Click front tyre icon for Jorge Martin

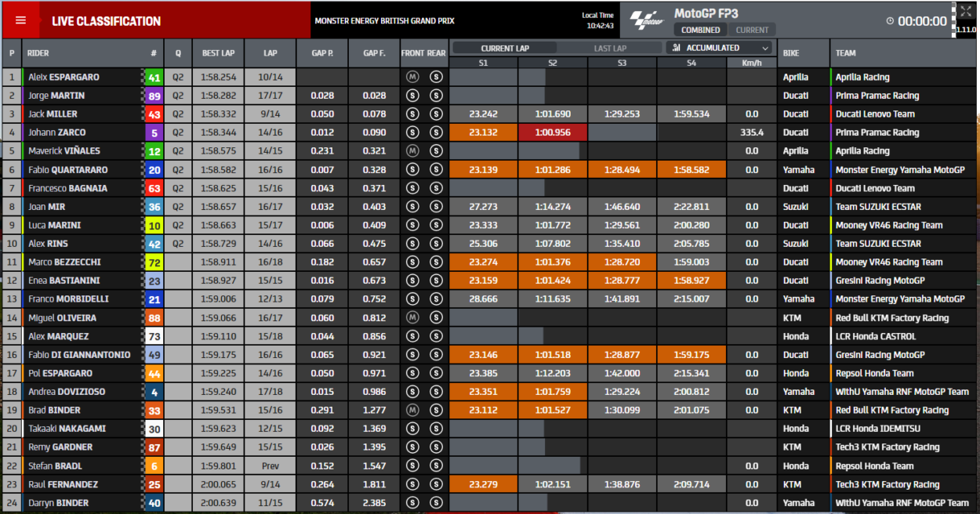[412, 96]
